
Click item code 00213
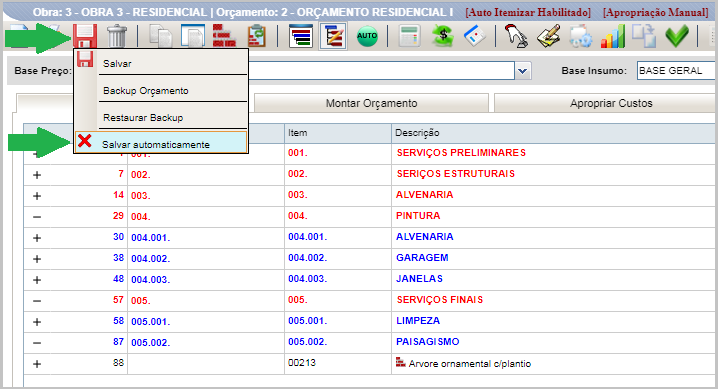(x=302, y=363)
